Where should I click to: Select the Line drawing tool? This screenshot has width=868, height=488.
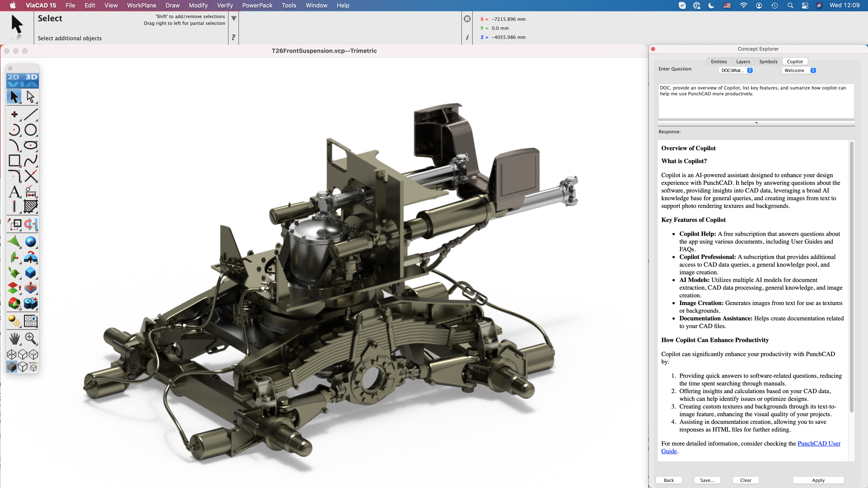(31, 114)
